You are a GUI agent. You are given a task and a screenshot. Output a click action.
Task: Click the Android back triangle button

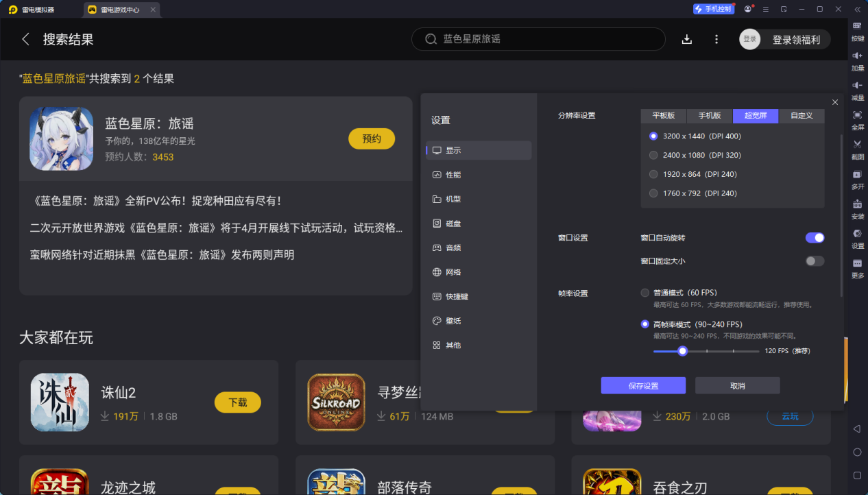pos(857,428)
